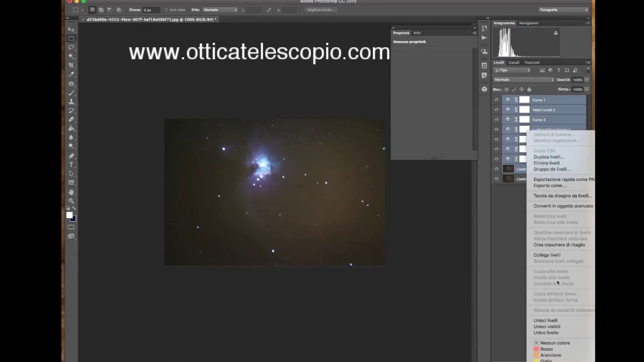
Task: Select the Rectangular Marquee tool
Action: point(71,39)
